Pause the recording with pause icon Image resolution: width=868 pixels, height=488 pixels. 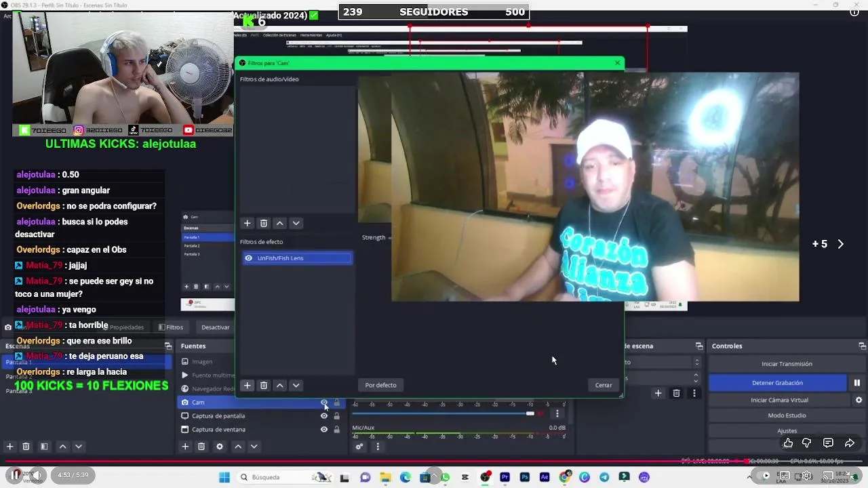(857, 383)
